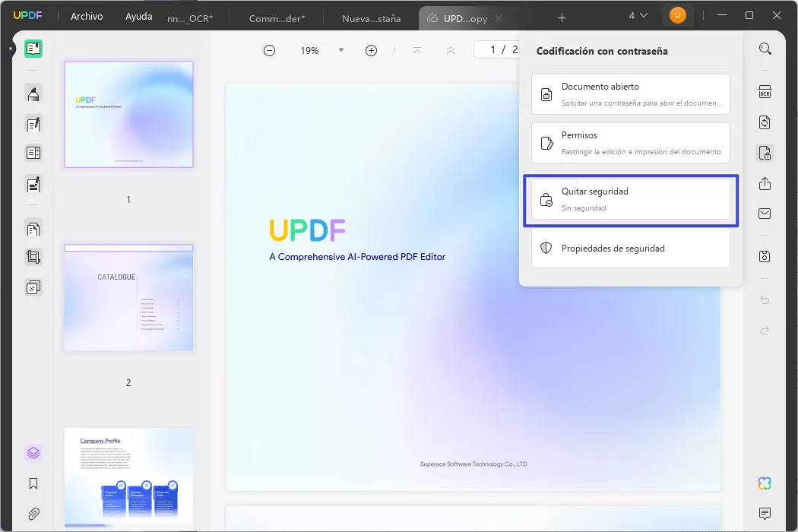Open the Attachments paperclip icon
The image size is (798, 532).
tap(33, 514)
